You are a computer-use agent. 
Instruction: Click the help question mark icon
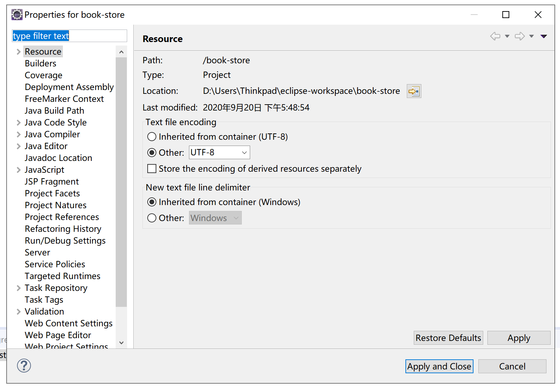tap(24, 366)
